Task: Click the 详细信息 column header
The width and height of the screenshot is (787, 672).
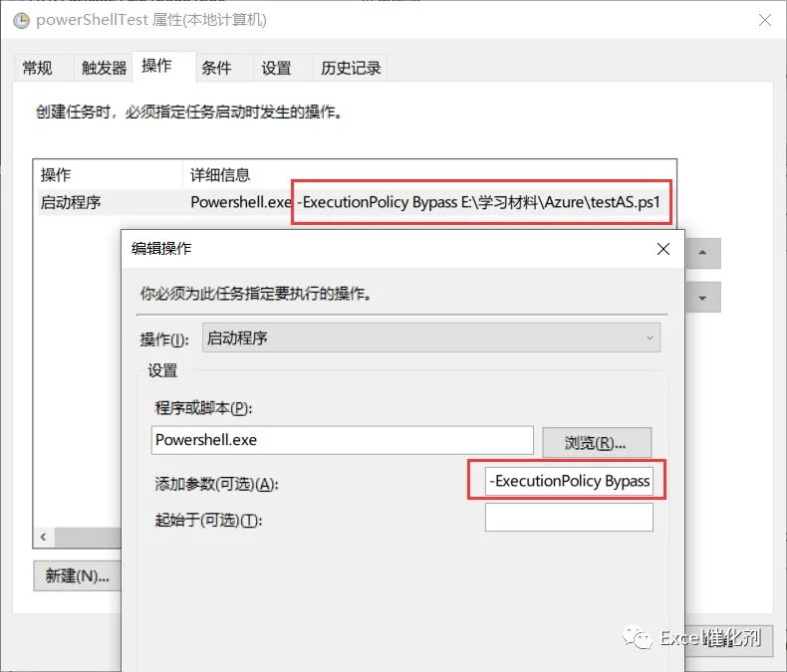Action: pyautogui.click(x=429, y=174)
